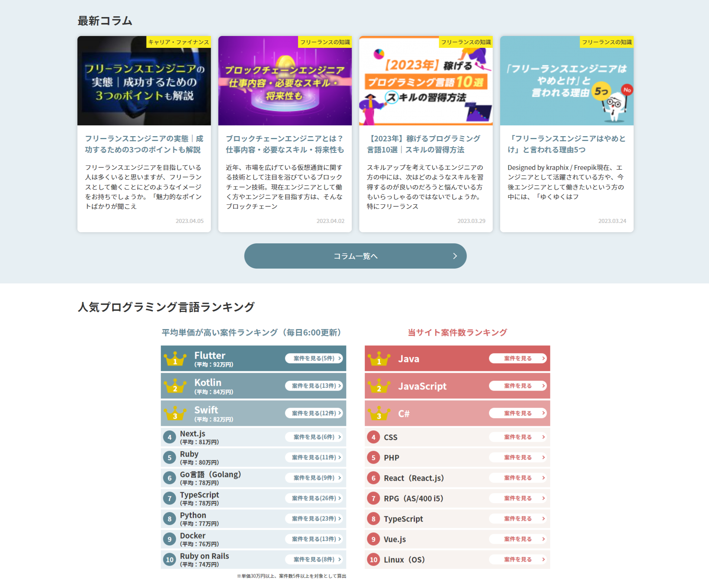Open Linux (OS) 案件を見る button
The image size is (709, 588).
coord(518,559)
